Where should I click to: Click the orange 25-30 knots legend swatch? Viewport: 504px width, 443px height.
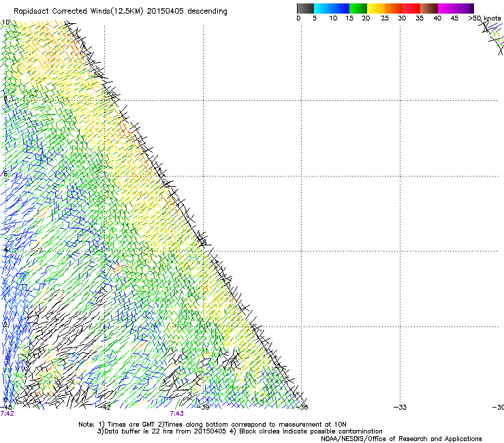point(394,8)
